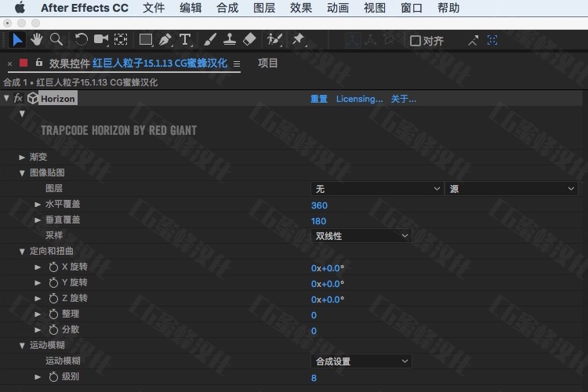
Task: Click the View Axis mode icon
Action: point(389,40)
